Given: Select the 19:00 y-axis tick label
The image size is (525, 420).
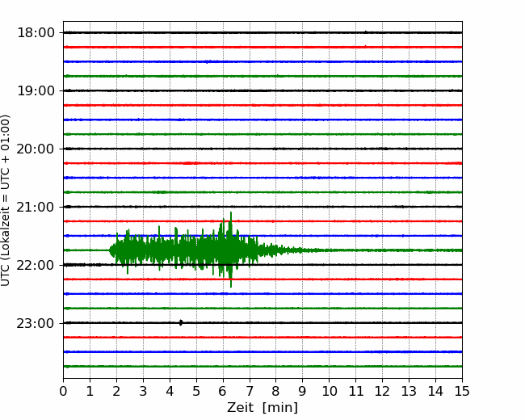Looking at the screenshot, I should pos(36,90).
